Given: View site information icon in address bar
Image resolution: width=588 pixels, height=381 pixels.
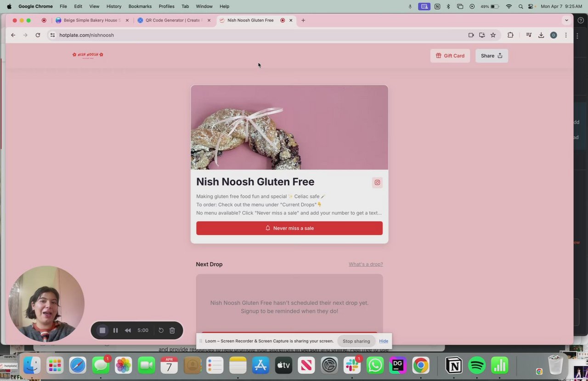Looking at the screenshot, I should click(x=52, y=35).
